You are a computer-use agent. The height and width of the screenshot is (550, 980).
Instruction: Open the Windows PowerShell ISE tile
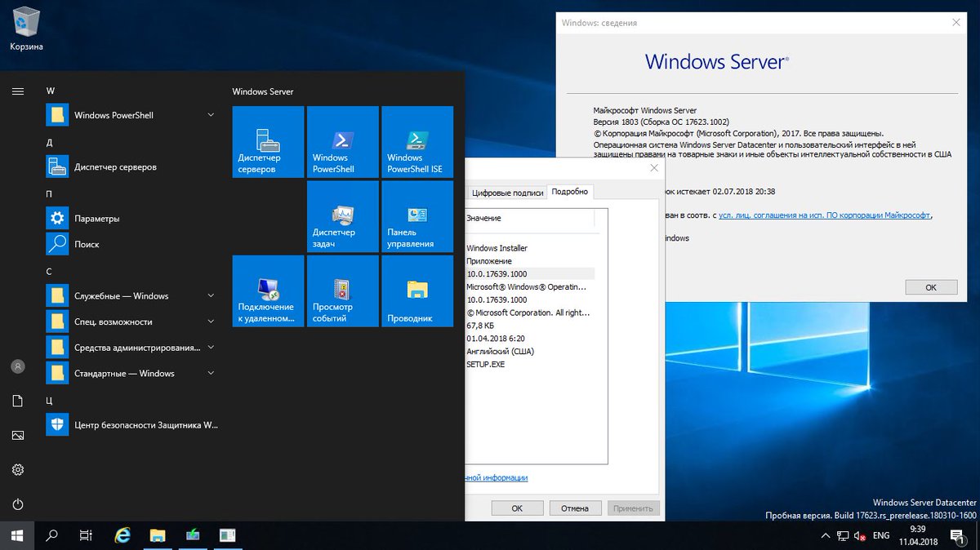[417, 141]
